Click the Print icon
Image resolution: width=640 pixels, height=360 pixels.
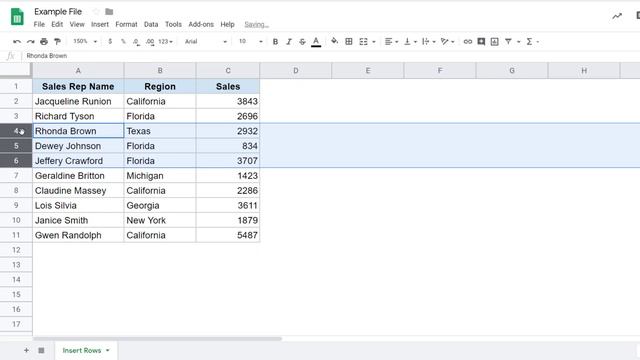[44, 42]
